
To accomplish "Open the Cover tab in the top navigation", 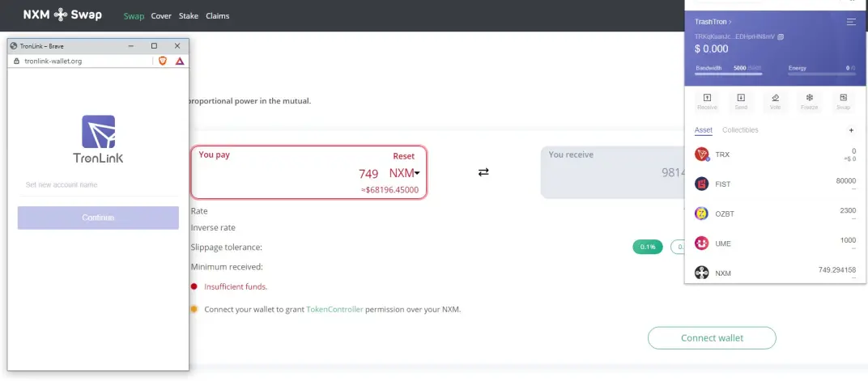I will pos(161,16).
